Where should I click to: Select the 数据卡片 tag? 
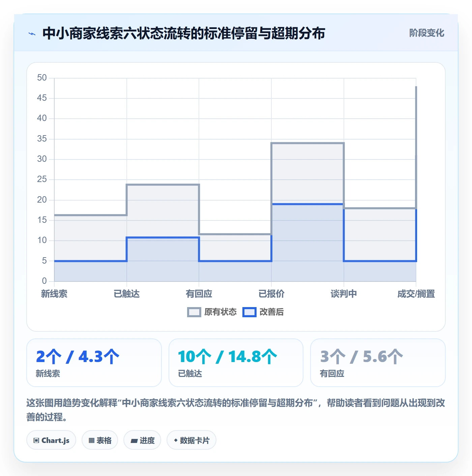(x=191, y=440)
